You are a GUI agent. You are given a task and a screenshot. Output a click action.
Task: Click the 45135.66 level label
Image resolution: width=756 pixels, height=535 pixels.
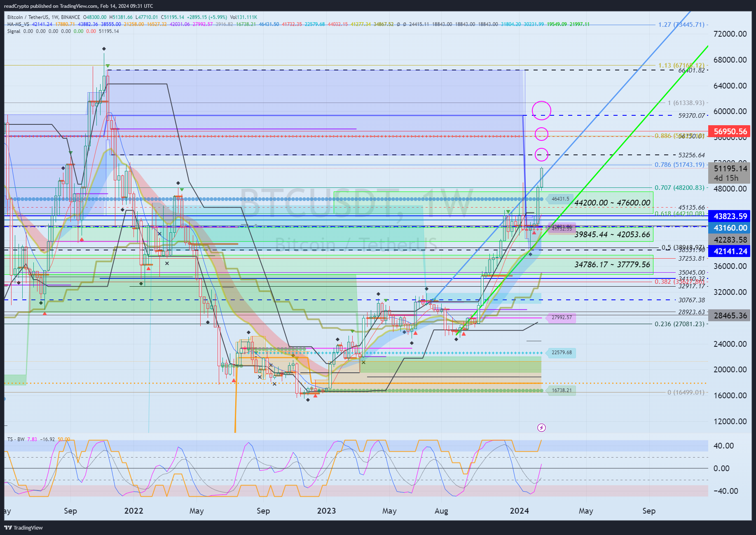[692, 208]
